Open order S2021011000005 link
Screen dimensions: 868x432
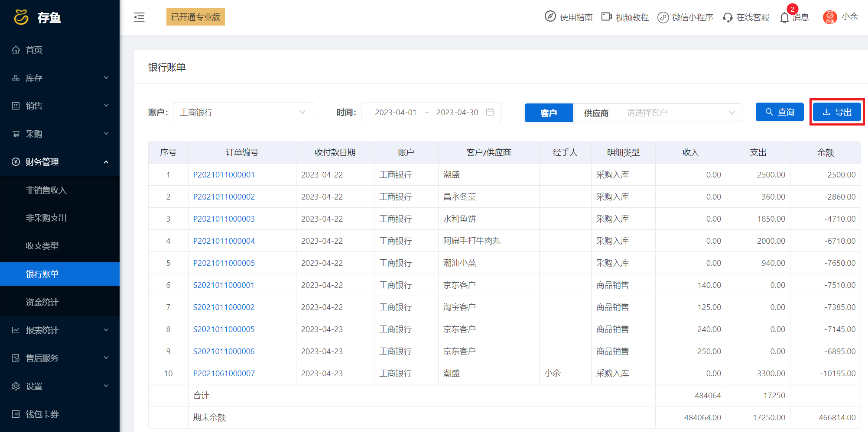pyautogui.click(x=224, y=329)
